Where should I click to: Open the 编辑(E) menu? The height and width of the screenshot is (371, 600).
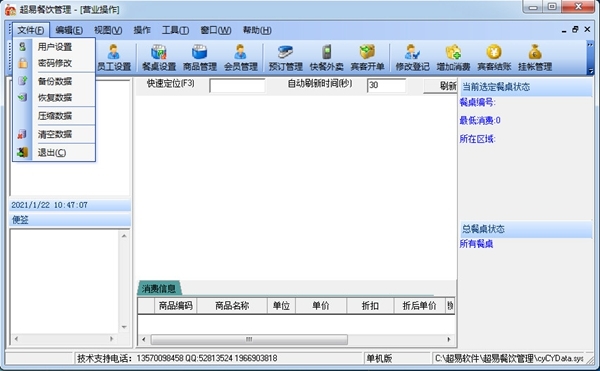(69, 30)
